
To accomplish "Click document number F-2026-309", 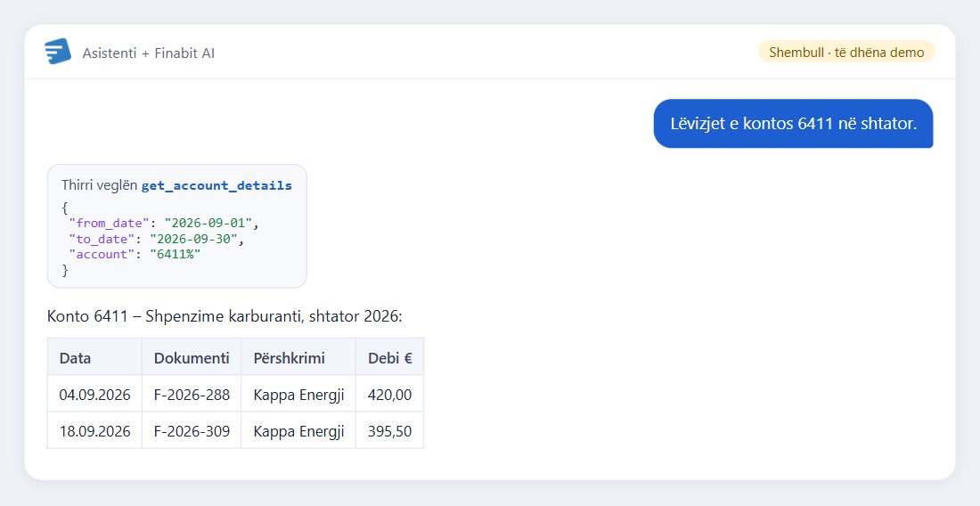I will [192, 431].
